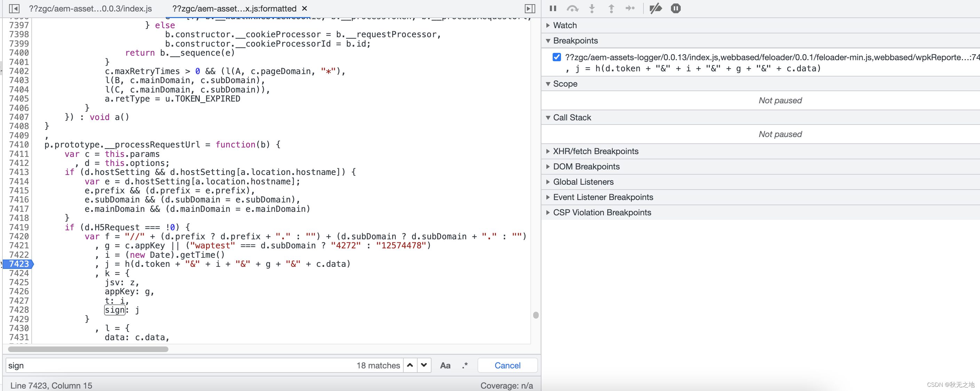The height and width of the screenshot is (391, 980).
Task: Click the "waptest" string on line 7421
Action: coord(213,246)
